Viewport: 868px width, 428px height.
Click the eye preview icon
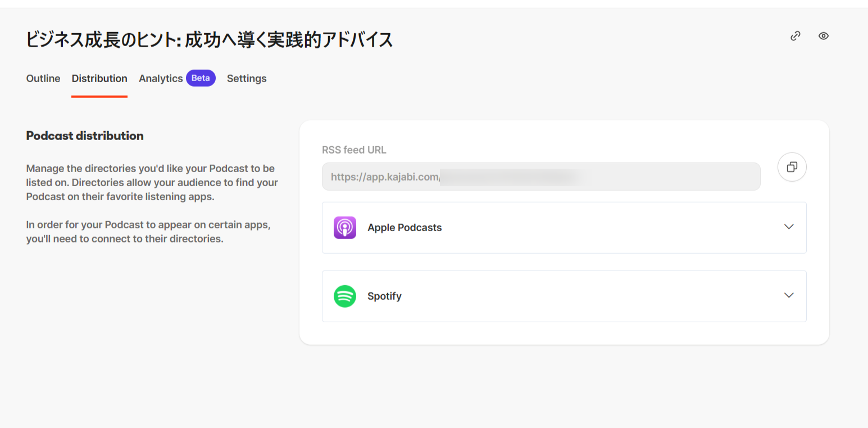(823, 36)
